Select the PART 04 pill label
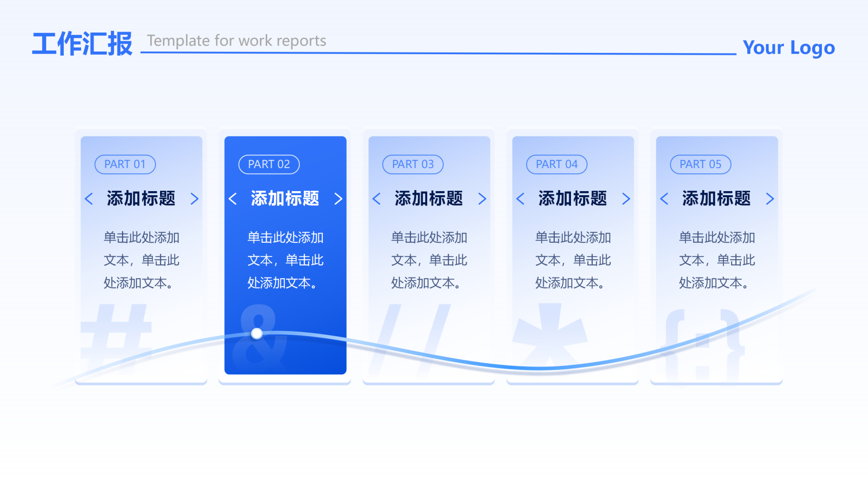The image size is (868, 488). point(557,164)
